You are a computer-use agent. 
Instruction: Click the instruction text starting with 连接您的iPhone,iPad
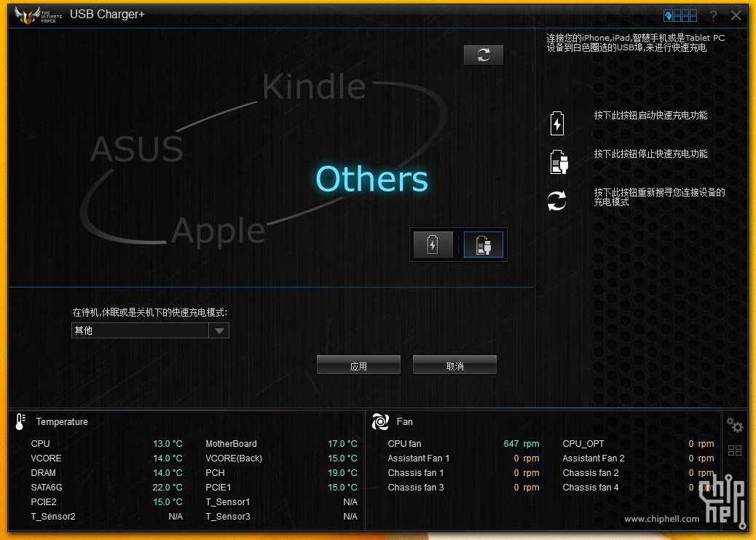point(636,42)
